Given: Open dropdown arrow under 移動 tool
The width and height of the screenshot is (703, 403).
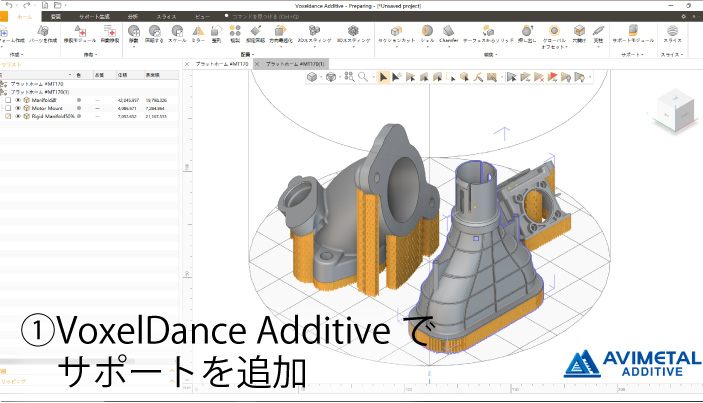Looking at the screenshot, I should point(134,46).
